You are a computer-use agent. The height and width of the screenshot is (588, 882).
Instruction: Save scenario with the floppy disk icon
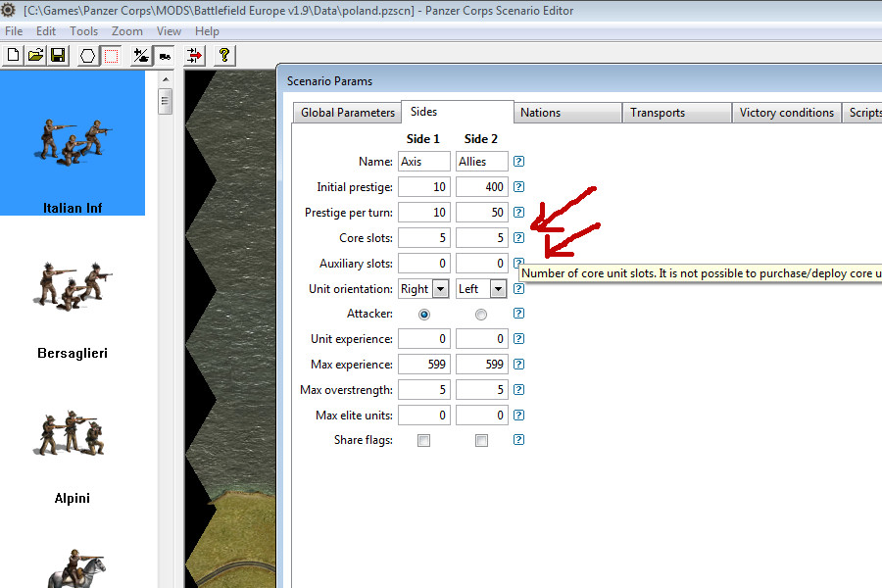tap(58, 56)
